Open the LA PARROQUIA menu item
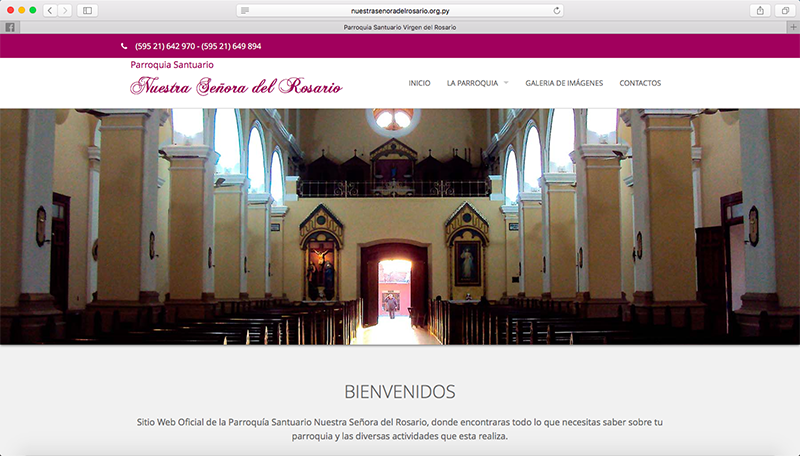This screenshot has height=456, width=800. [472, 83]
